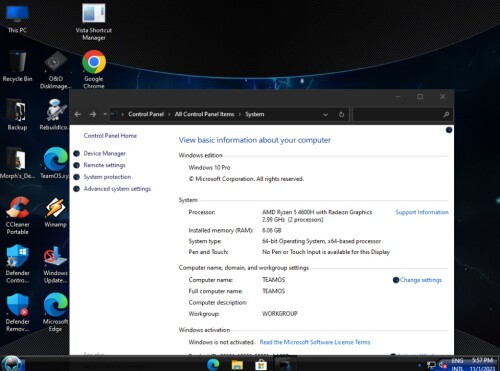The width and height of the screenshot is (500, 371).
Task: Open Control Panel Home link
Action: tap(110, 136)
